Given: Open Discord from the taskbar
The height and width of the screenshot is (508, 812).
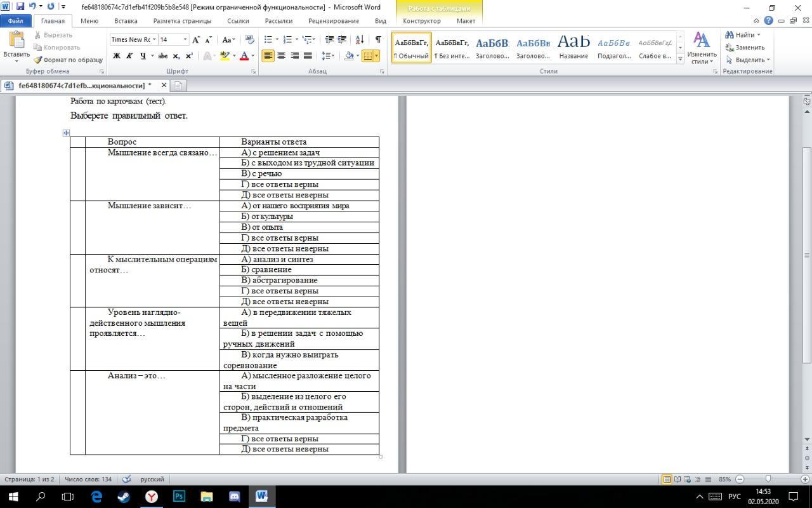Looking at the screenshot, I should [x=234, y=496].
